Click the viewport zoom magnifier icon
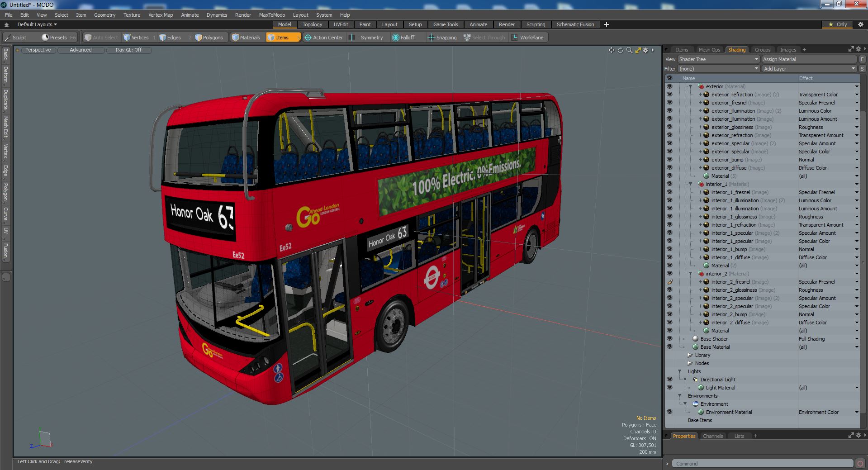868x470 pixels. click(629, 50)
